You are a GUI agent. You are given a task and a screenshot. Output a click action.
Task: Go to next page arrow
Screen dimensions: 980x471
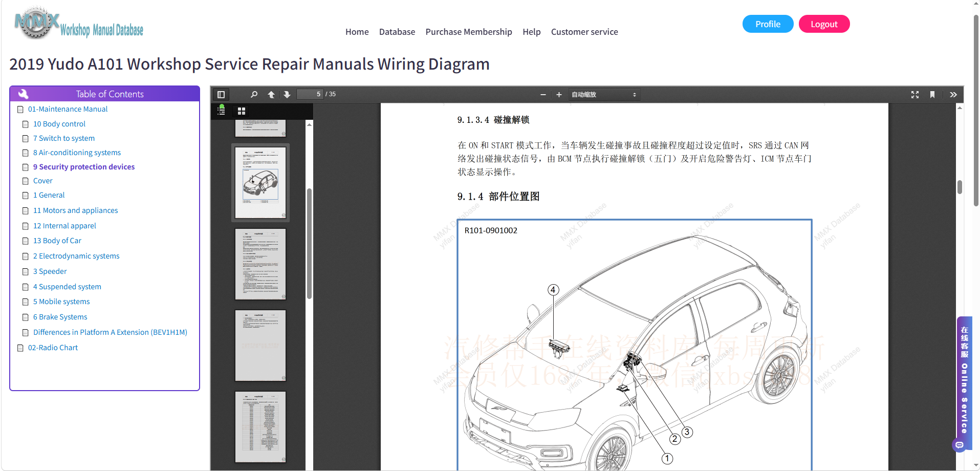coord(287,94)
